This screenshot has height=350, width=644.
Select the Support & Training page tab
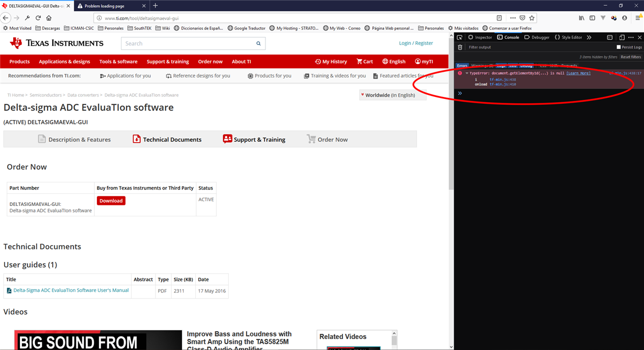click(254, 139)
